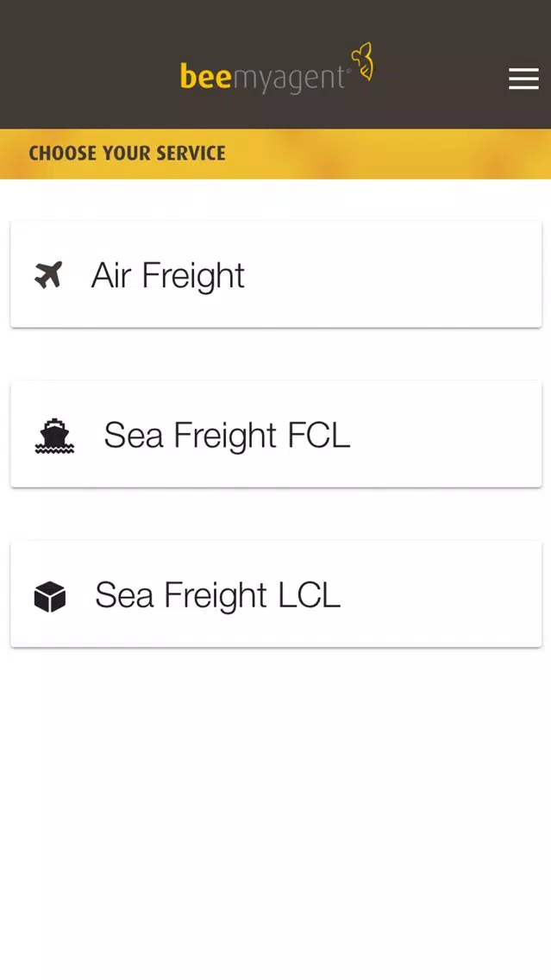Click the yellow bee logo icon
Screen dimensions: 551x980
[x=363, y=61]
